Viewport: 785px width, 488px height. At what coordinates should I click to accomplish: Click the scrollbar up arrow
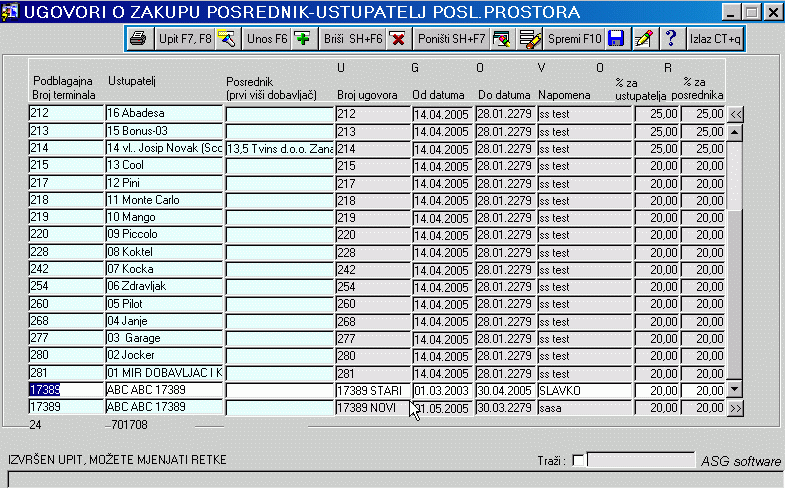(734, 133)
